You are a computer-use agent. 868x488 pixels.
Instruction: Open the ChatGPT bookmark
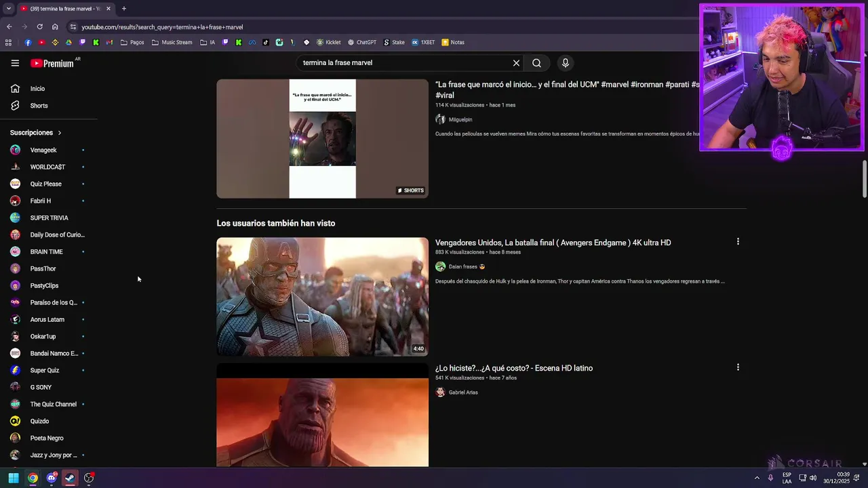pyautogui.click(x=362, y=42)
